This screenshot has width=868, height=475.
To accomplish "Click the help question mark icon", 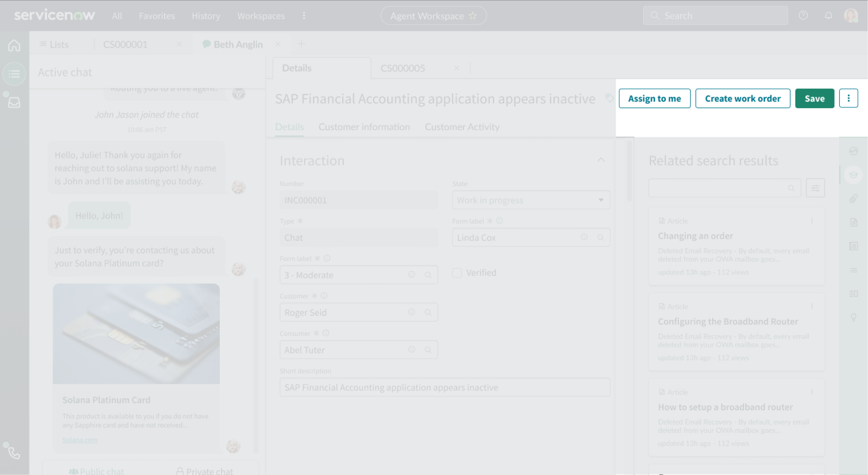I will 803,16.
